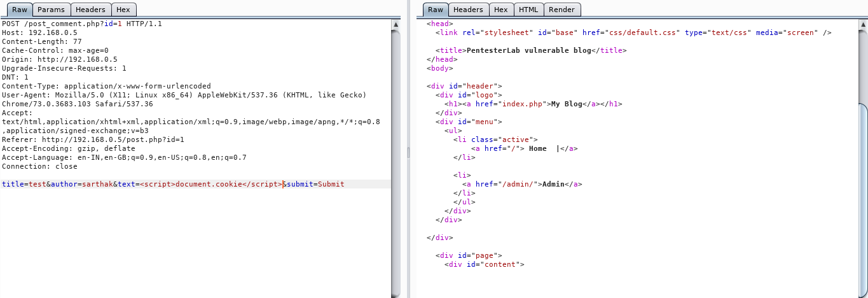This screenshot has width=868, height=298.
Task: Click the div id="menu" line
Action: (x=469, y=122)
